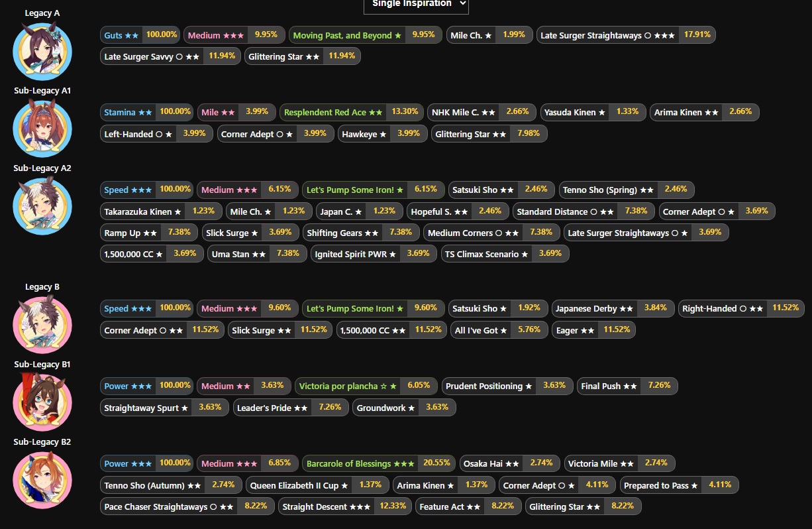
Task: Click the Pace Chaser Straightaways tag
Action: [187, 506]
